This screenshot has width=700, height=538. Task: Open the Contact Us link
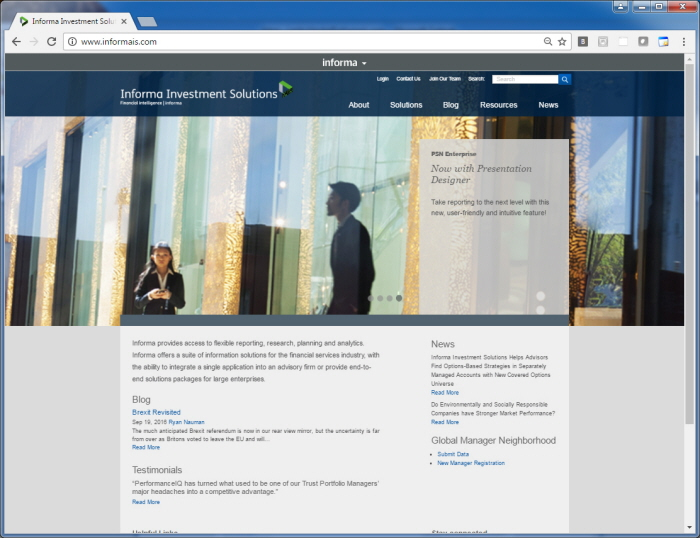point(408,79)
